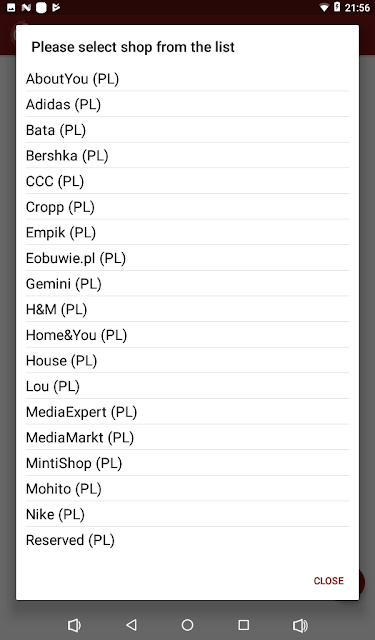This screenshot has width=375, height=640.
Task: Select Reserved (PL) shop entry
Action: click(187, 540)
